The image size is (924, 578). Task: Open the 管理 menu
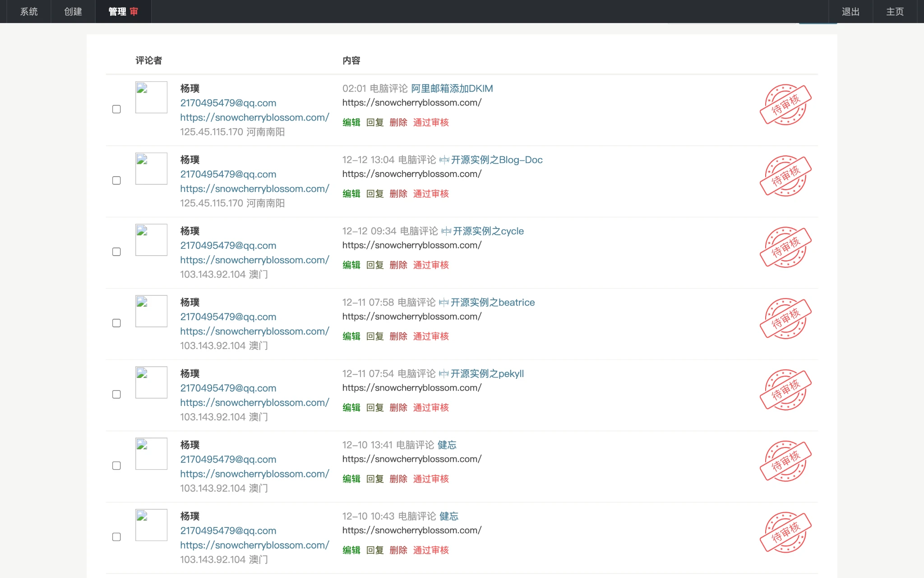point(117,12)
